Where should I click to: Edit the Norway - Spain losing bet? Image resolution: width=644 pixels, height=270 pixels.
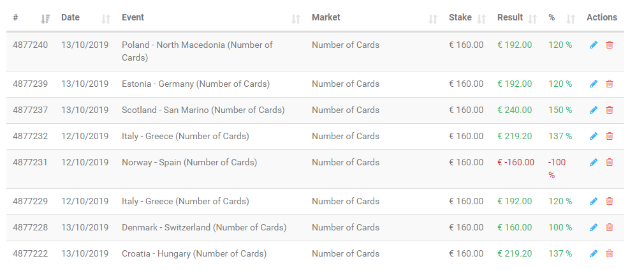[x=594, y=163]
